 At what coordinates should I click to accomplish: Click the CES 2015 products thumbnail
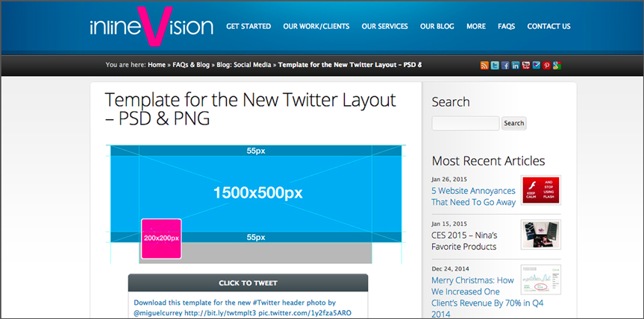coord(541,235)
